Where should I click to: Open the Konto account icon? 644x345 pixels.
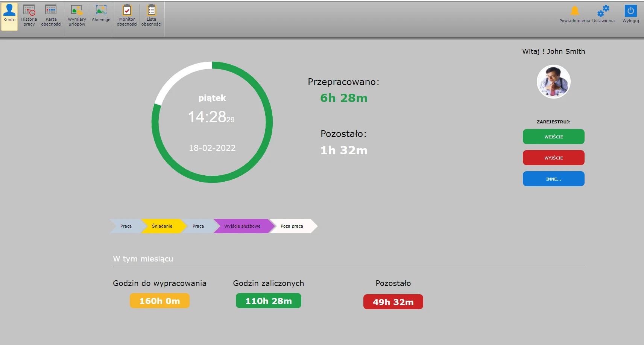(9, 11)
